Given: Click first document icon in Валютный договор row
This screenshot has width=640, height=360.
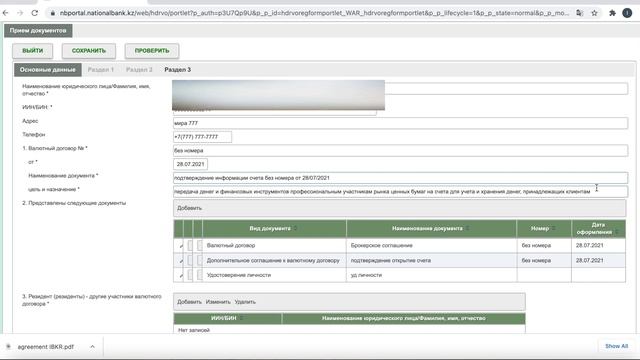Looking at the screenshot, I should point(190,245).
